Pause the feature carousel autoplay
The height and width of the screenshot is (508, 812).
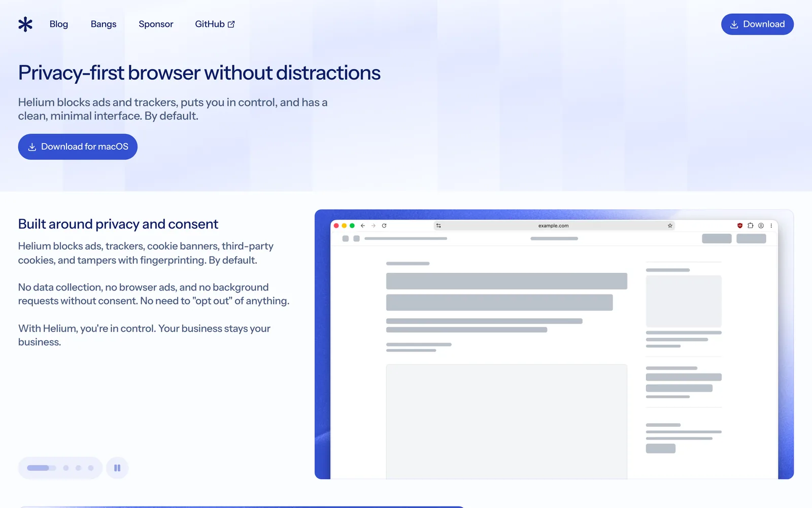tap(117, 468)
